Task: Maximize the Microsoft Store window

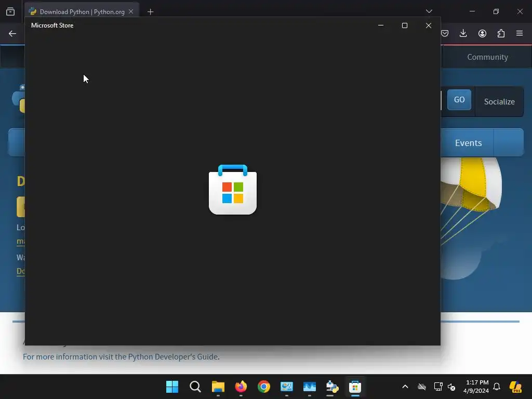Action: (x=404, y=25)
